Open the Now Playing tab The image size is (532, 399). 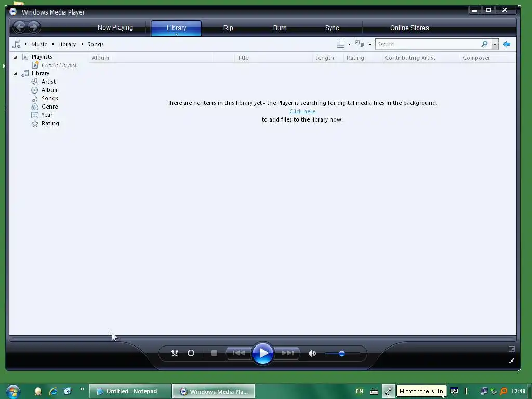pyautogui.click(x=115, y=28)
